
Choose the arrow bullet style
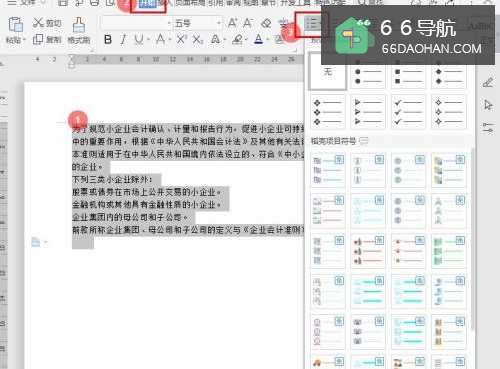368,112
